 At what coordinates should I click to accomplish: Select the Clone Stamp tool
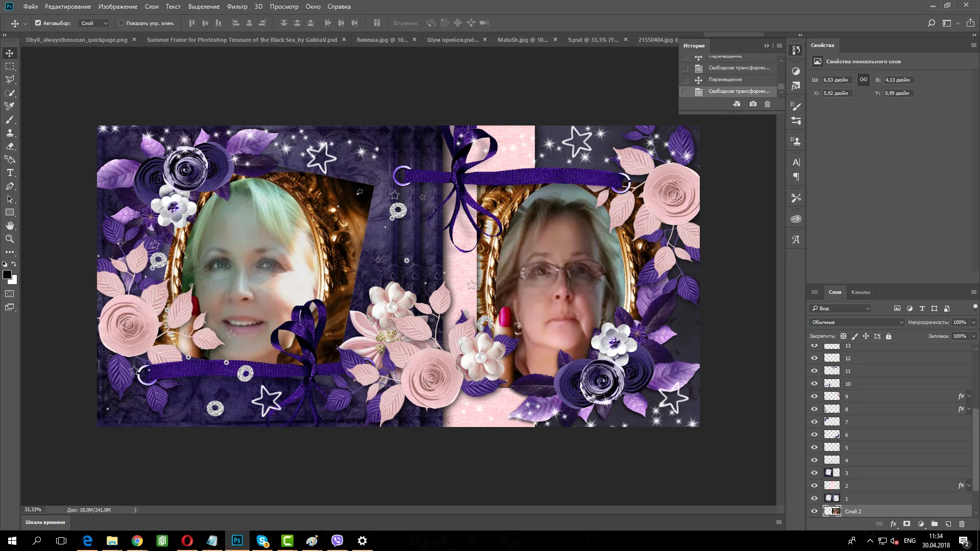point(10,133)
